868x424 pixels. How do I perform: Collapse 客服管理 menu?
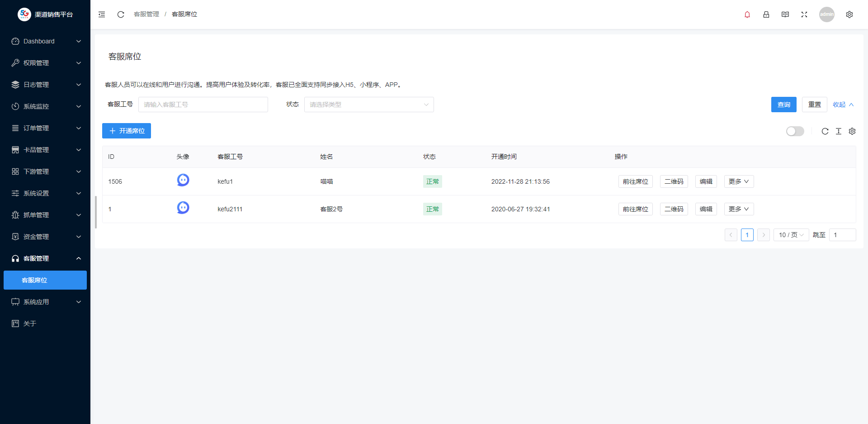45,258
